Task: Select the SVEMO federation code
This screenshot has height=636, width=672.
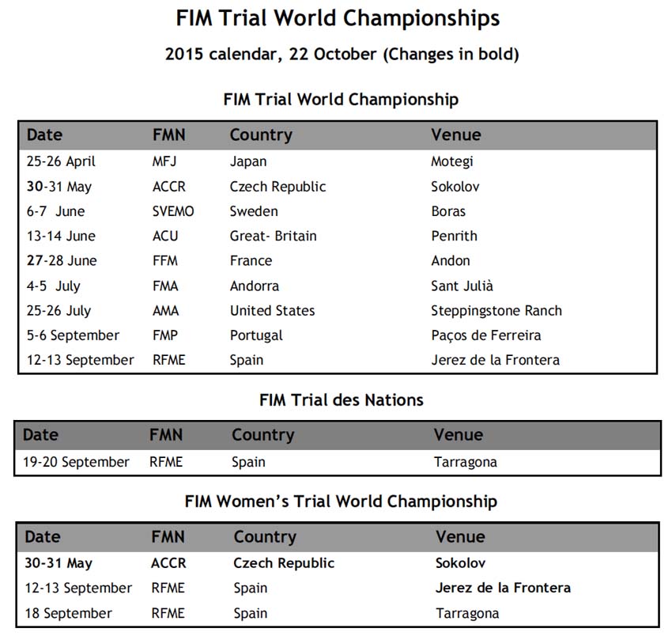Action: click(x=173, y=211)
